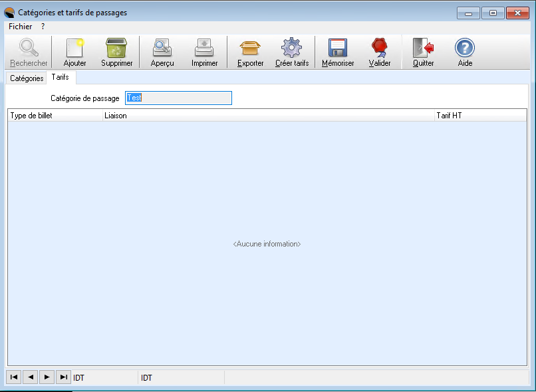Screen dimensions: 536x392
Task: Switch to the Catégories tab
Action: click(27, 78)
